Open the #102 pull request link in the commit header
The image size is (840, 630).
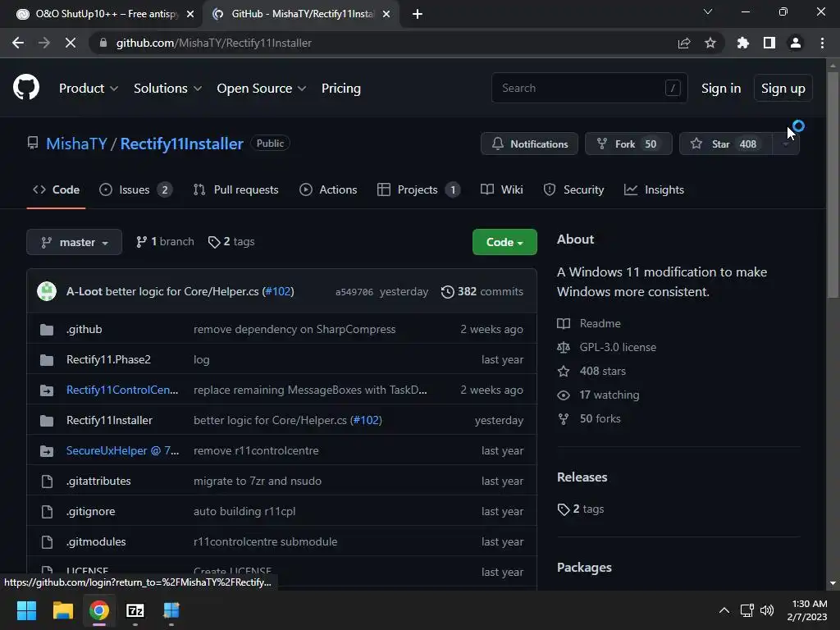coord(278,291)
